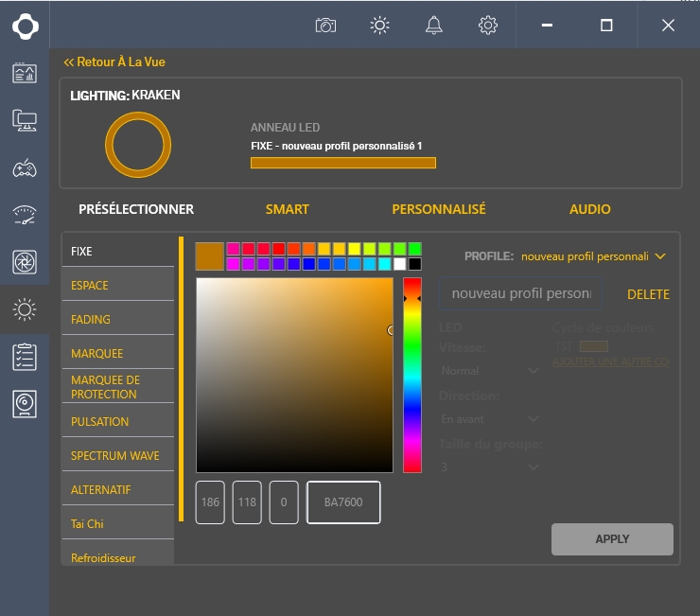Open the Direction En avant dropdown

click(490, 418)
